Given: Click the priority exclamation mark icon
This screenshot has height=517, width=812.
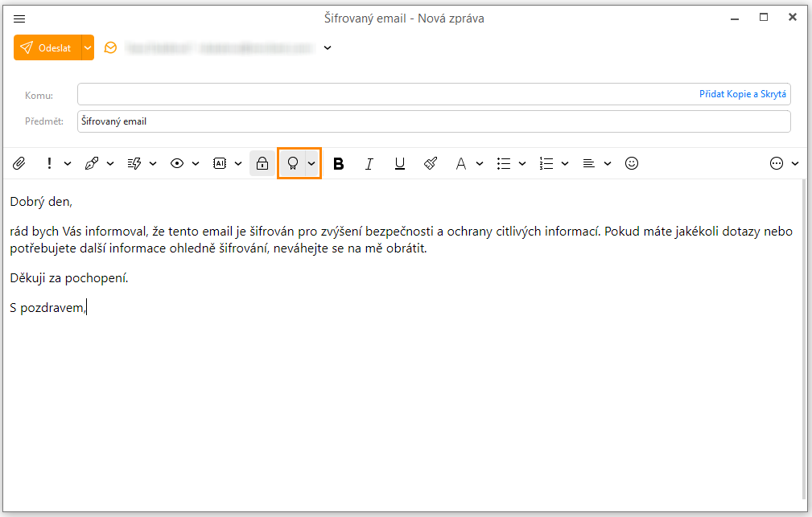Looking at the screenshot, I should click(x=50, y=163).
